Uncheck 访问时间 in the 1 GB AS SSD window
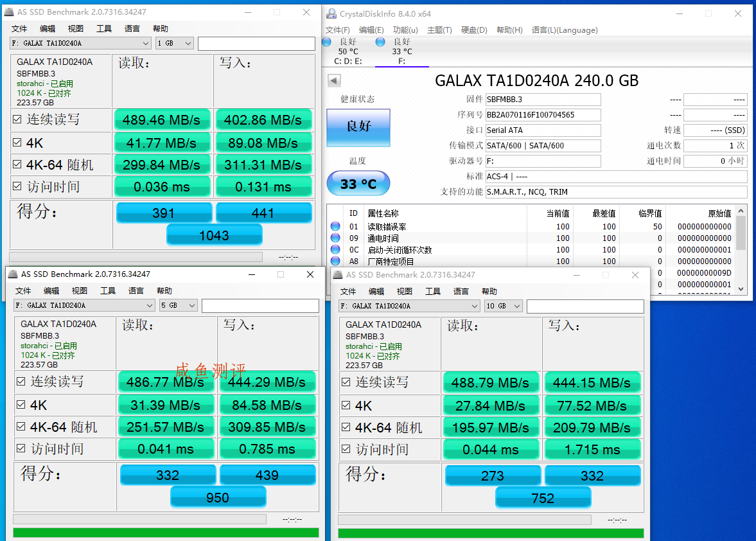The image size is (756, 541). (17, 186)
